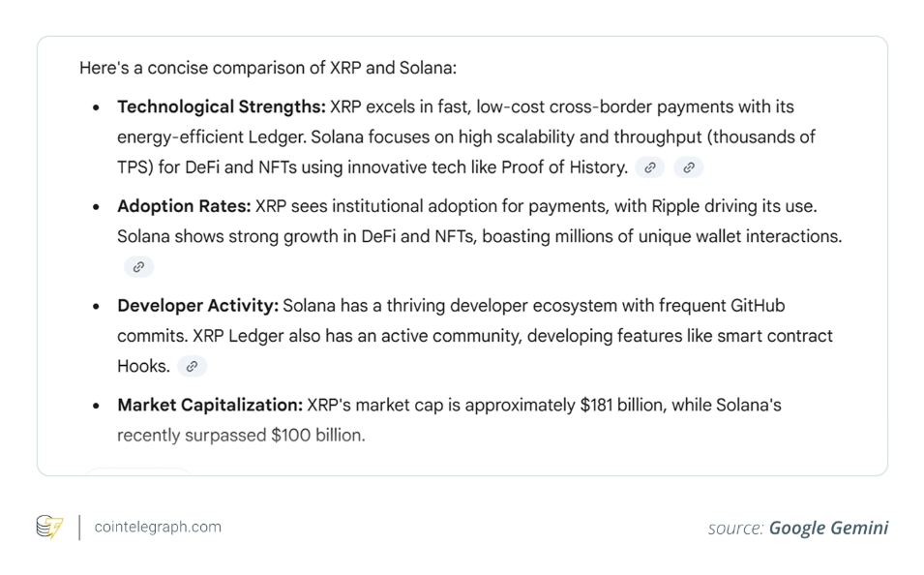Click the Cointelegraph coin logo

49,527
